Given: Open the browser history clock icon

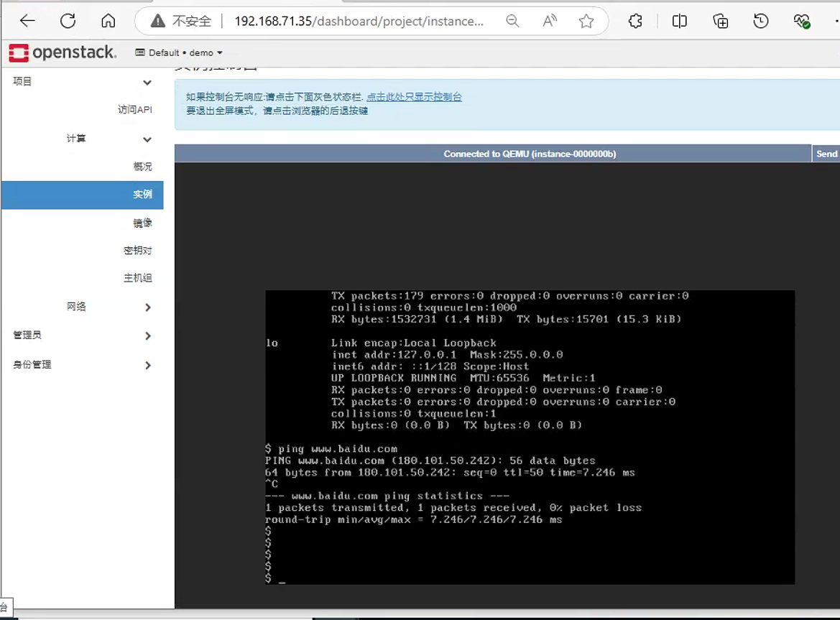Looking at the screenshot, I should 761,21.
